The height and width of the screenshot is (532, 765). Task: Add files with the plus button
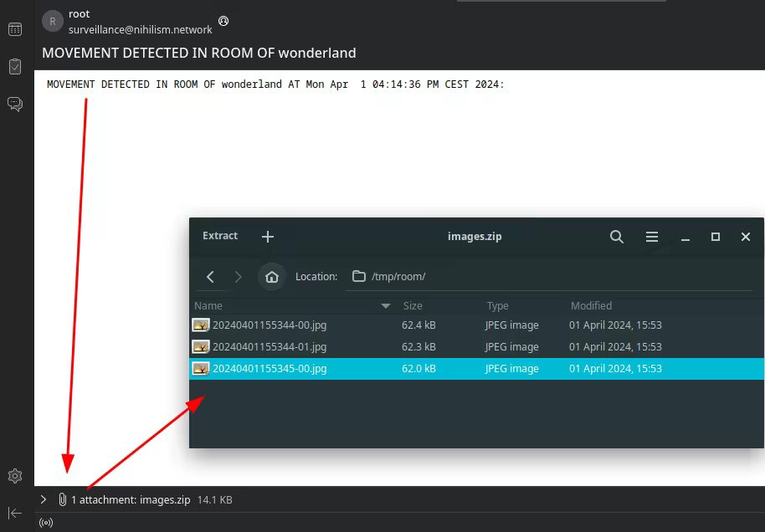[x=268, y=237]
